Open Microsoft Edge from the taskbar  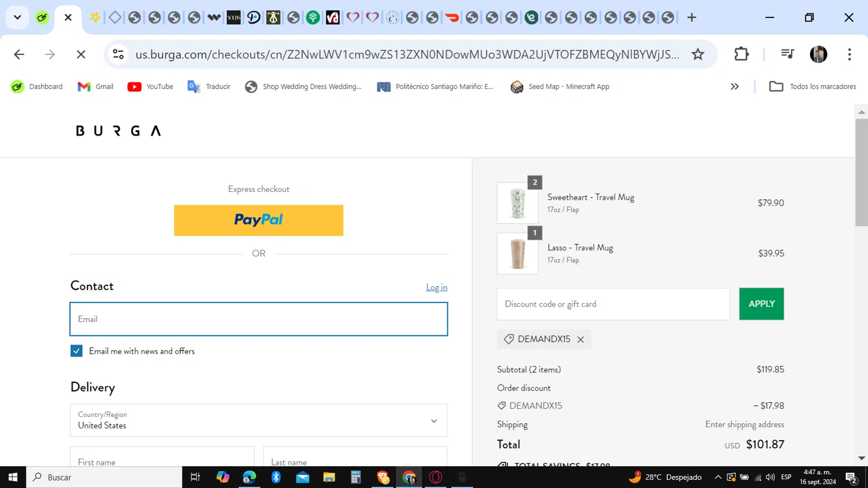[249, 477]
